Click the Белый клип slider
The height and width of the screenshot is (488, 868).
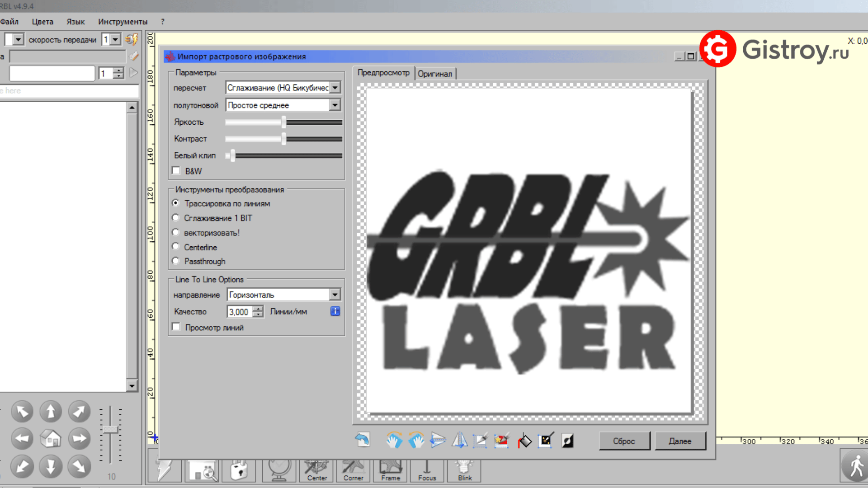point(283,155)
